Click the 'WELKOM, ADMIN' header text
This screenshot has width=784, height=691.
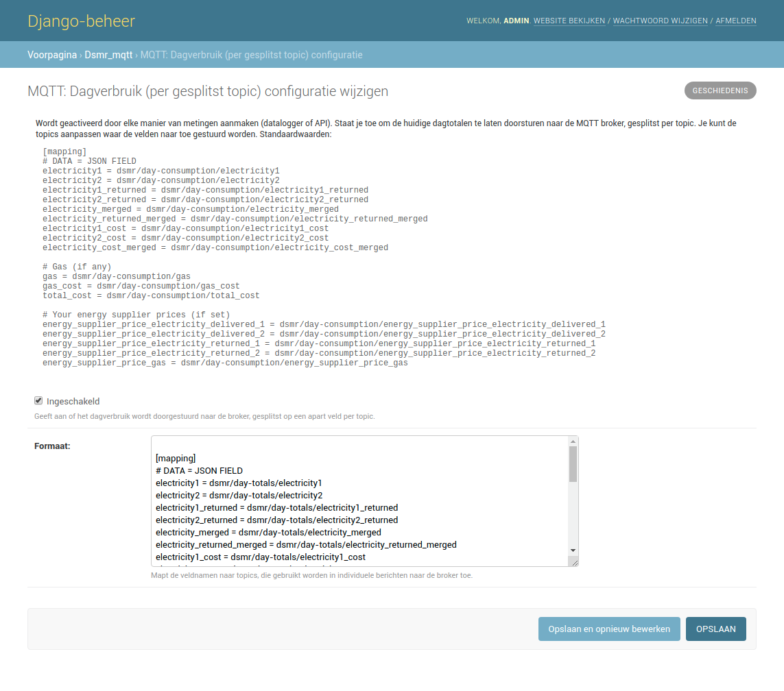point(497,21)
